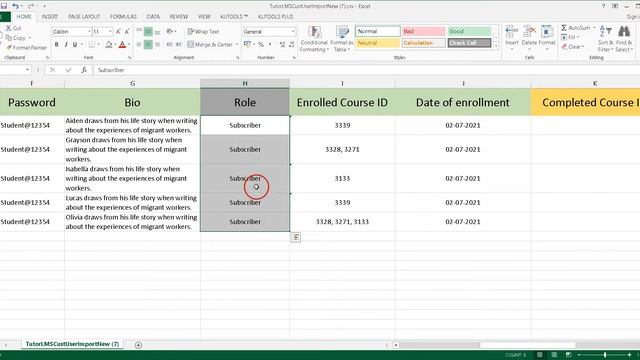Copy the selection with Copy button

click(16, 38)
